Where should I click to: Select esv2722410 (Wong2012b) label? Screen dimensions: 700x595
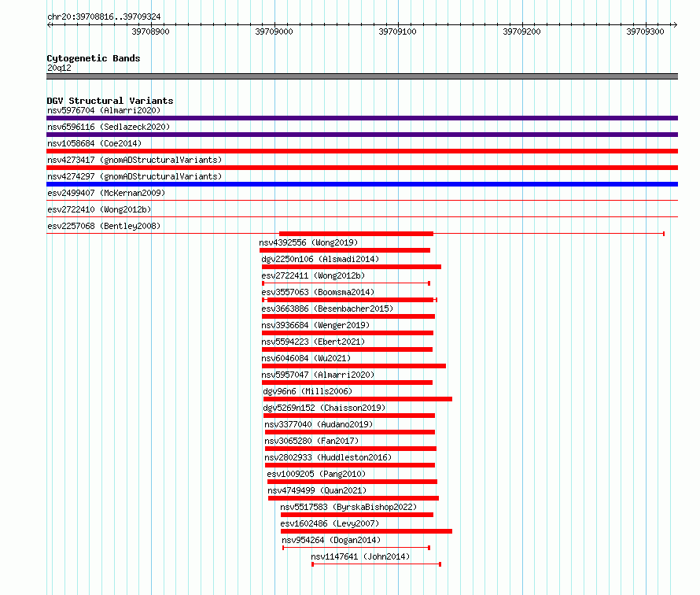99,209
